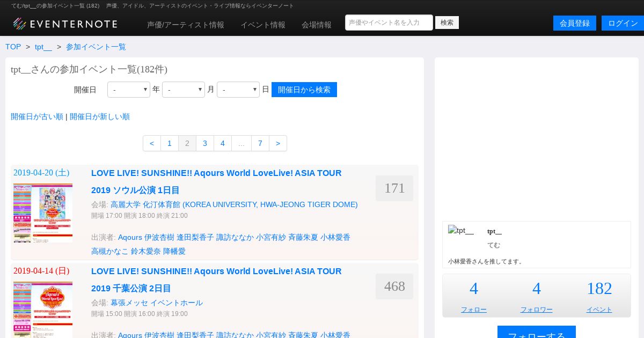This screenshot has height=338, width=644.
Task: Open the 2019-04-20 (土) date link
Action: (x=41, y=173)
